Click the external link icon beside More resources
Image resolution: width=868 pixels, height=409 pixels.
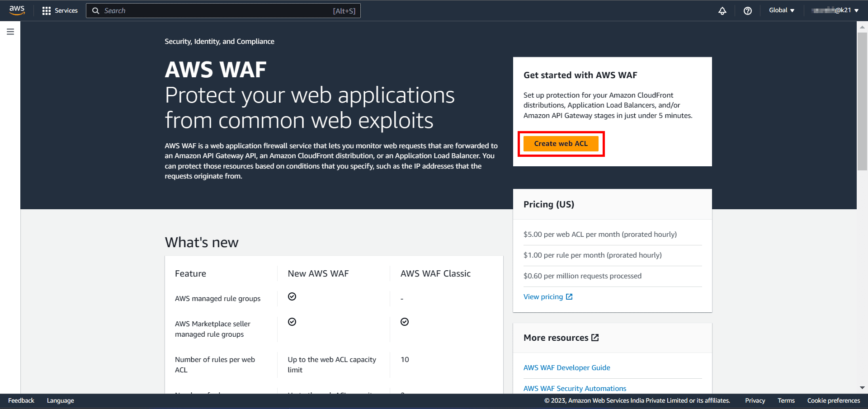click(x=594, y=337)
